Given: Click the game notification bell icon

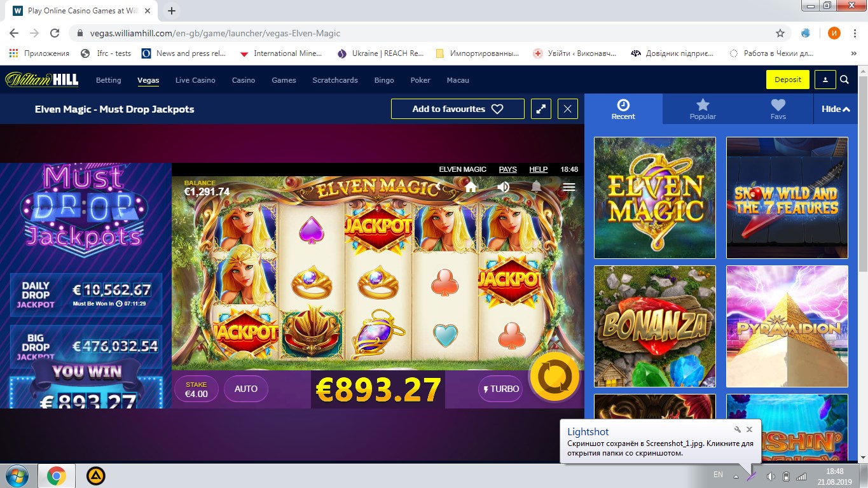Looking at the screenshot, I should (x=537, y=187).
